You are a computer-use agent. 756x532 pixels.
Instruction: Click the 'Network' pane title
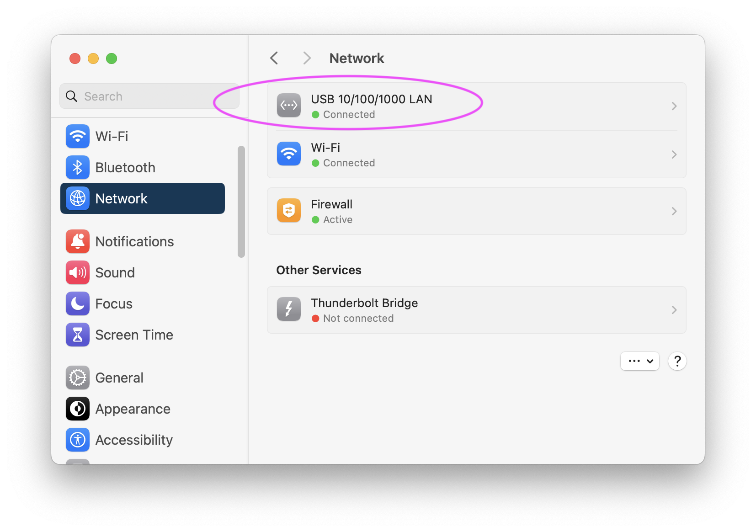pos(357,58)
